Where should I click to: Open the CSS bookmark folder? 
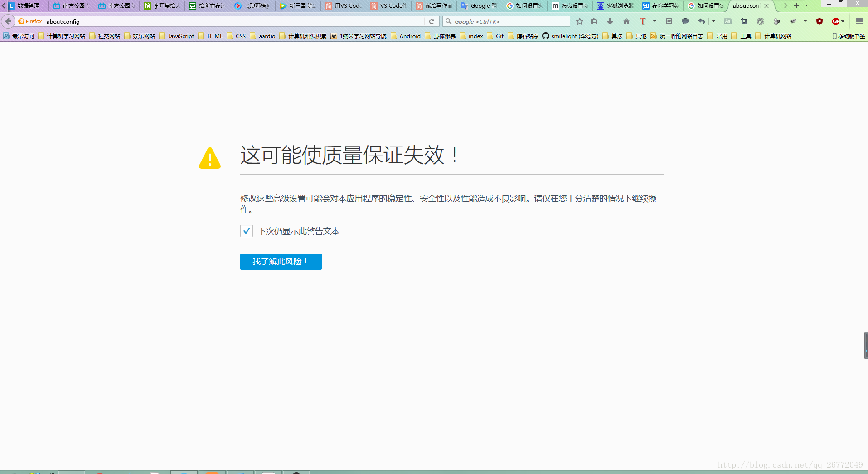(x=237, y=36)
